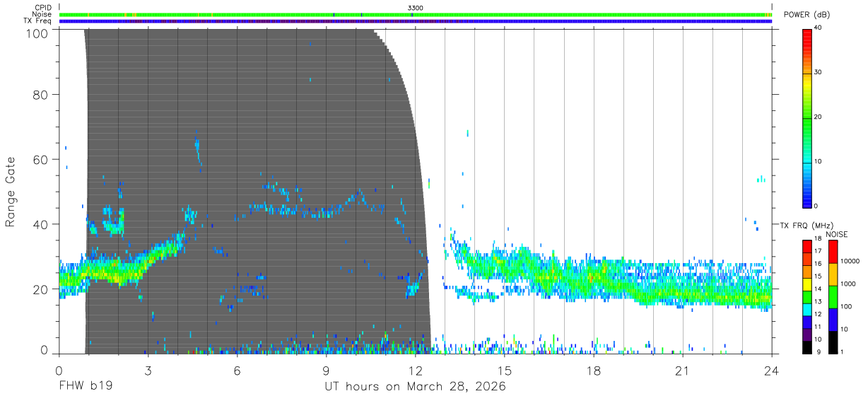Click the FHW b19 radar label

point(86,388)
